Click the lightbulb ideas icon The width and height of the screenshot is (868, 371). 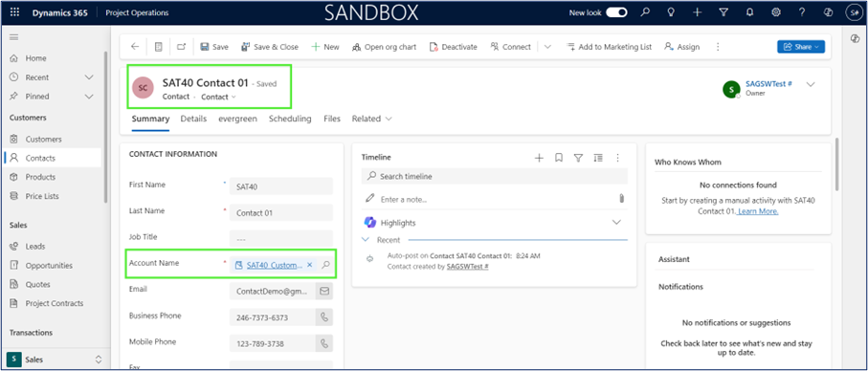671,12
